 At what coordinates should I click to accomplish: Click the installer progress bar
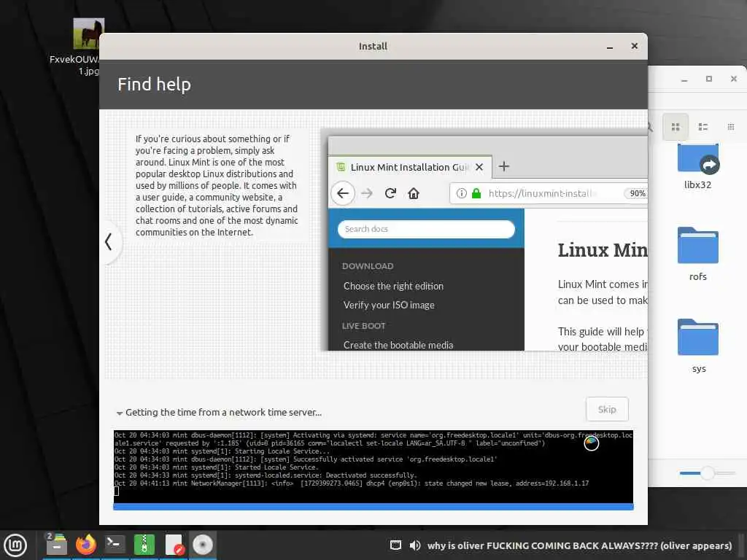(x=373, y=507)
